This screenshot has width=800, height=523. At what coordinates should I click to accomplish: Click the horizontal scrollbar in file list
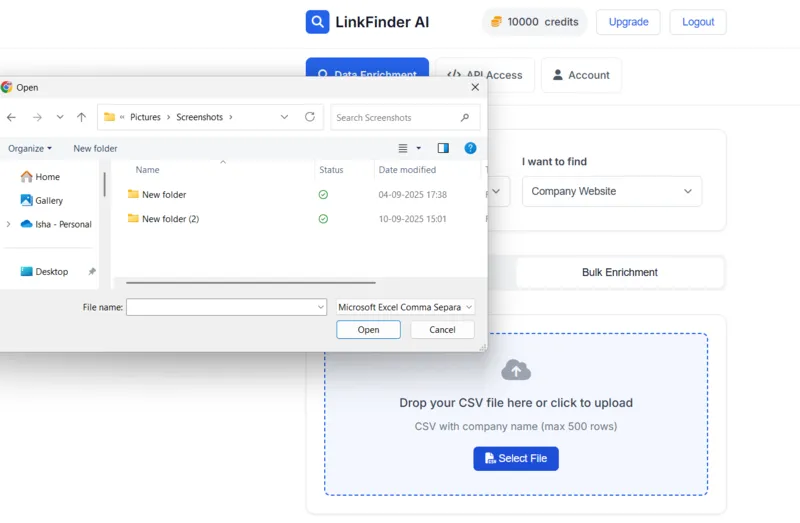(250, 283)
